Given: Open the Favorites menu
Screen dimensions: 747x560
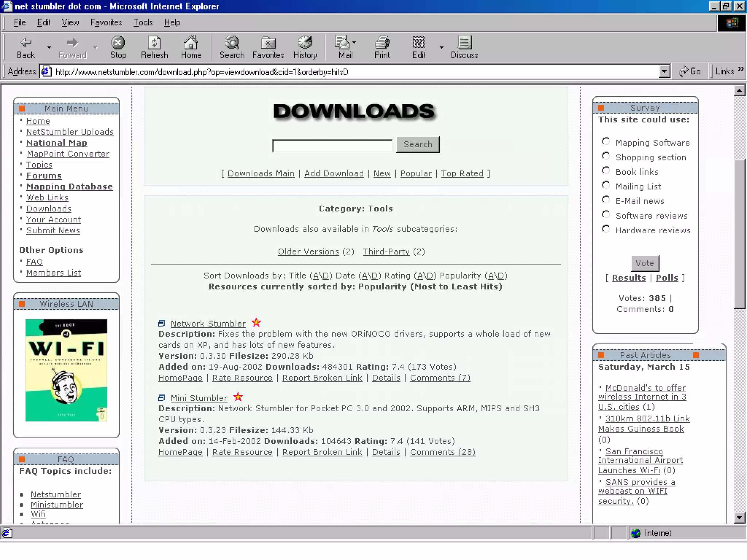Looking at the screenshot, I should (x=106, y=23).
